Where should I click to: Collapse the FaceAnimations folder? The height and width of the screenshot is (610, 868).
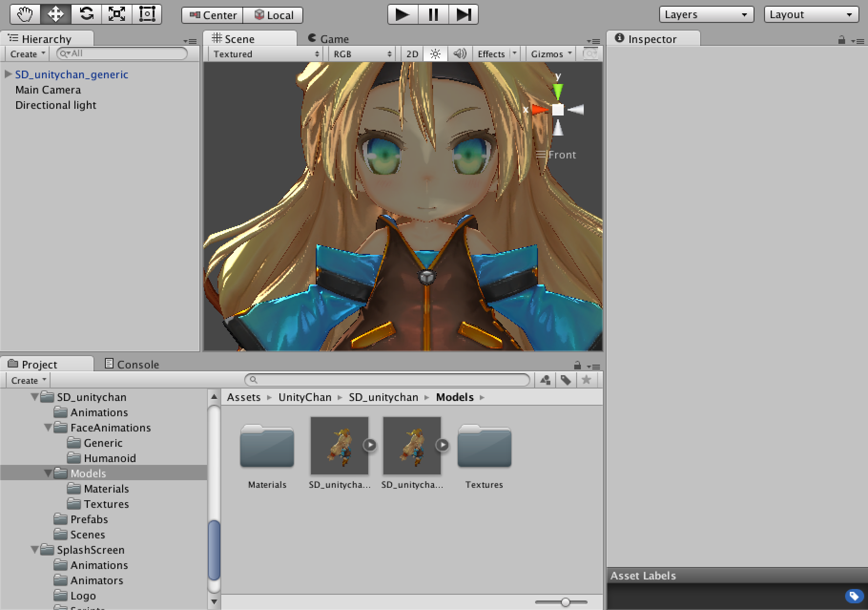(x=48, y=428)
